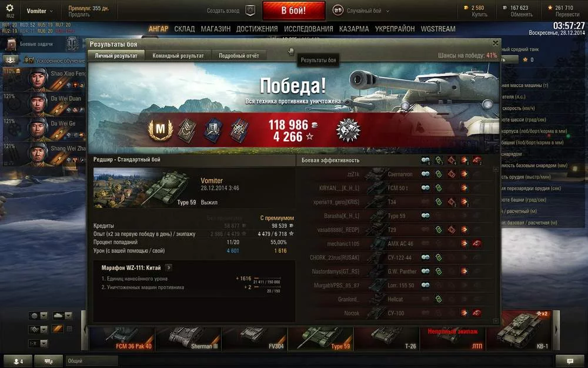Open the Боевые задачи missions icon
Viewport: 588px width, 368px height.
click(x=11, y=44)
